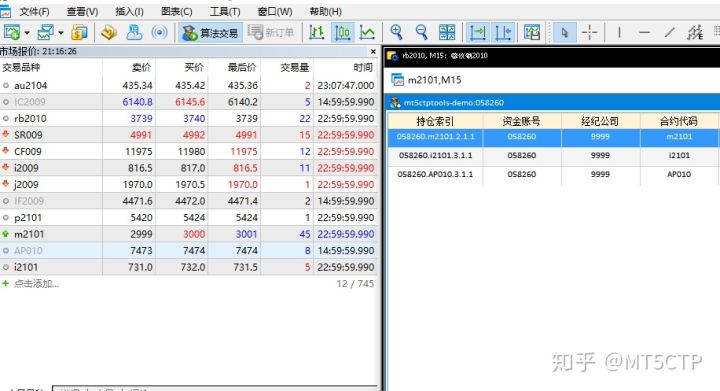Sort by 最后价 column header
The image size is (720, 391).
[234, 67]
